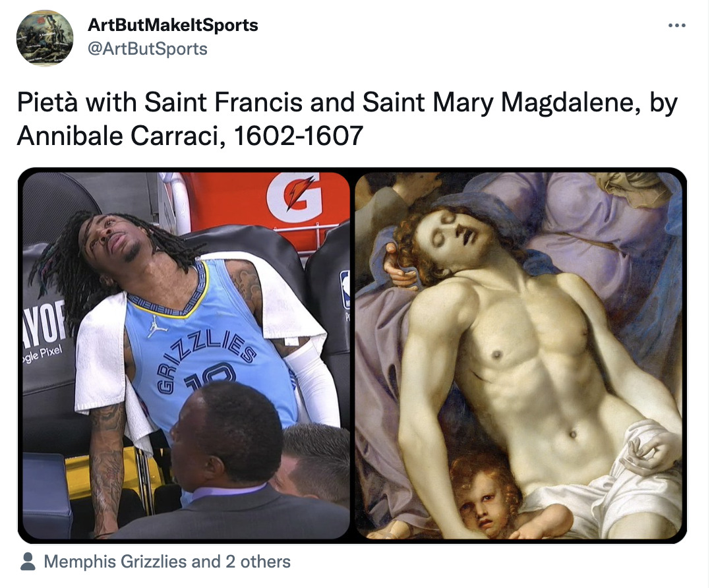Click the ArtButMakeItSports display name
Image resolution: width=712 pixels, height=588 pixels.
[x=173, y=26]
